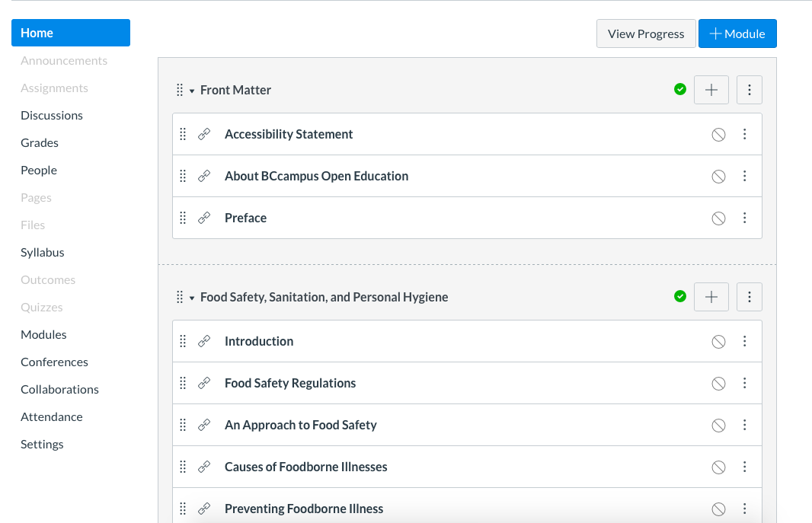The height and width of the screenshot is (523, 812).
Task: Publish the About BCcampus Open Education page
Action: point(718,176)
